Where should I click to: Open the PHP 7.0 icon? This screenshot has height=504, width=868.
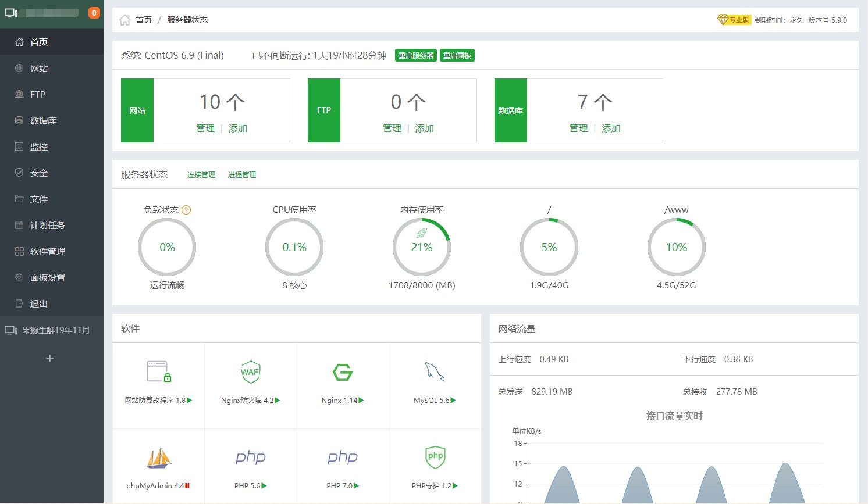tap(343, 457)
